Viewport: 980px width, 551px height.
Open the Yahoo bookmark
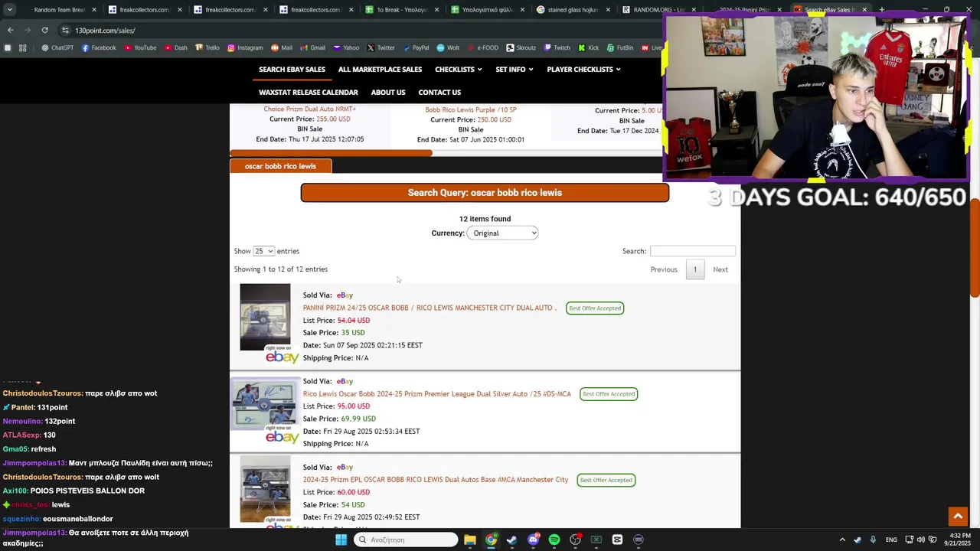(x=345, y=47)
